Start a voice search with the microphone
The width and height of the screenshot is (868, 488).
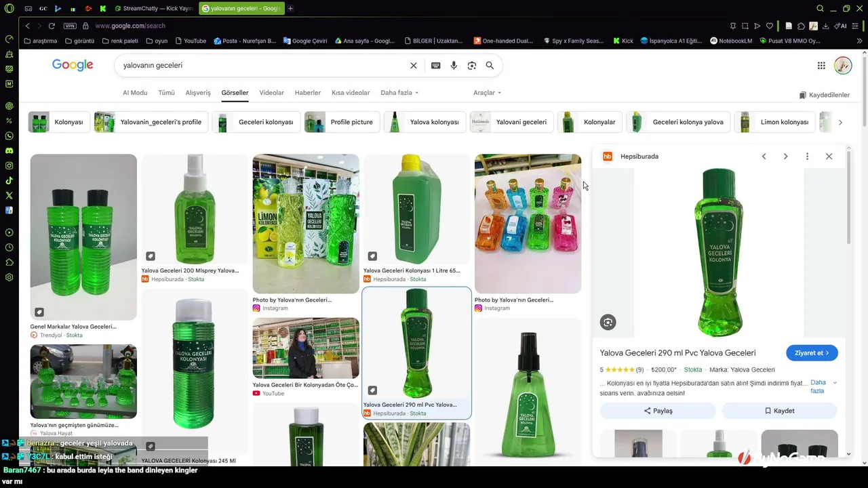click(x=454, y=66)
